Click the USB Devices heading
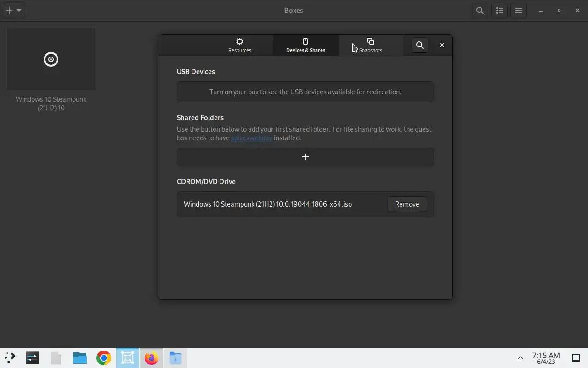Screen dimensions: 588x368 pyautogui.click(x=196, y=71)
